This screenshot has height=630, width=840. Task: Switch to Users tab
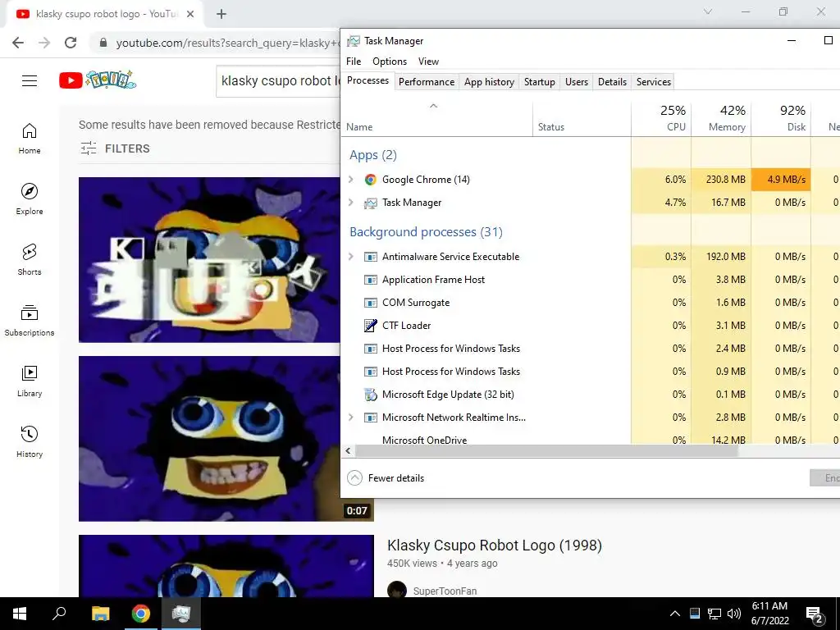coord(577,82)
